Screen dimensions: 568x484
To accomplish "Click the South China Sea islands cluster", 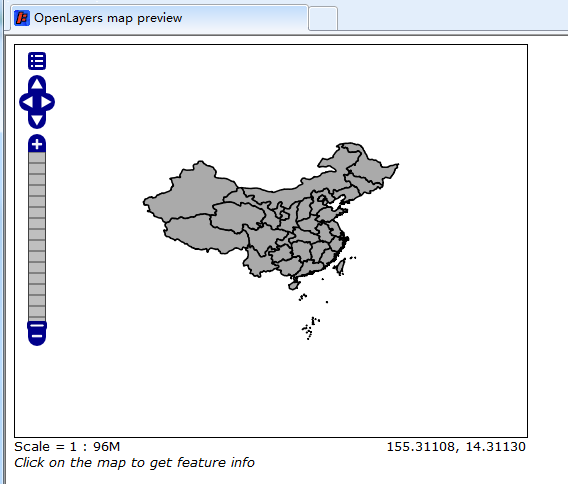I will pos(310,328).
